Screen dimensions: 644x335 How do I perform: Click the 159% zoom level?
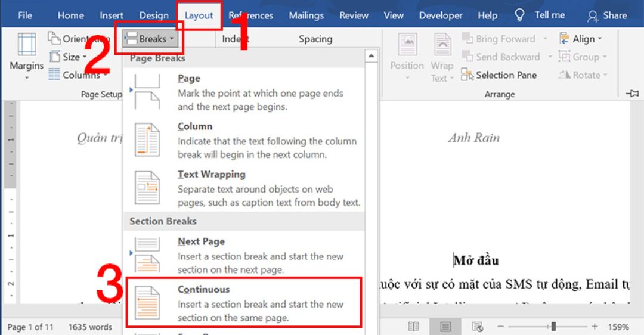coord(618,327)
